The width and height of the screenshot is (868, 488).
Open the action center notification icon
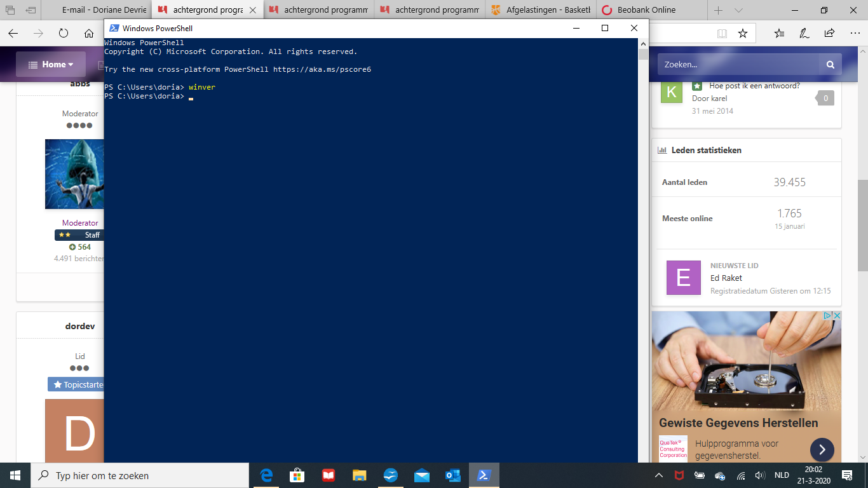click(847, 475)
